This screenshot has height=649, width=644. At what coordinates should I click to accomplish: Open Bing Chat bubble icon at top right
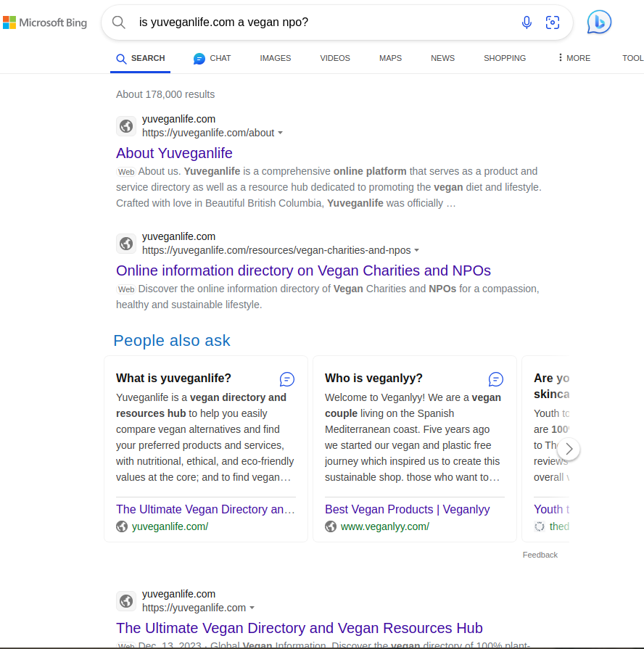599,22
